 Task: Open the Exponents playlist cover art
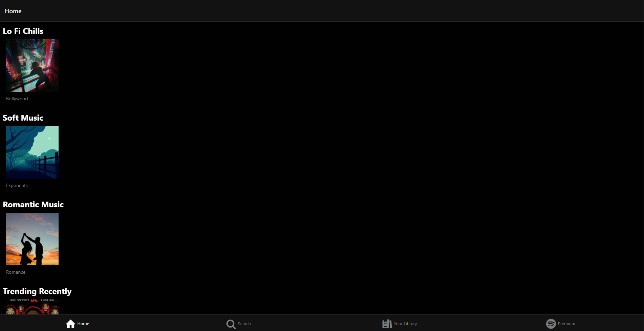pos(32,152)
